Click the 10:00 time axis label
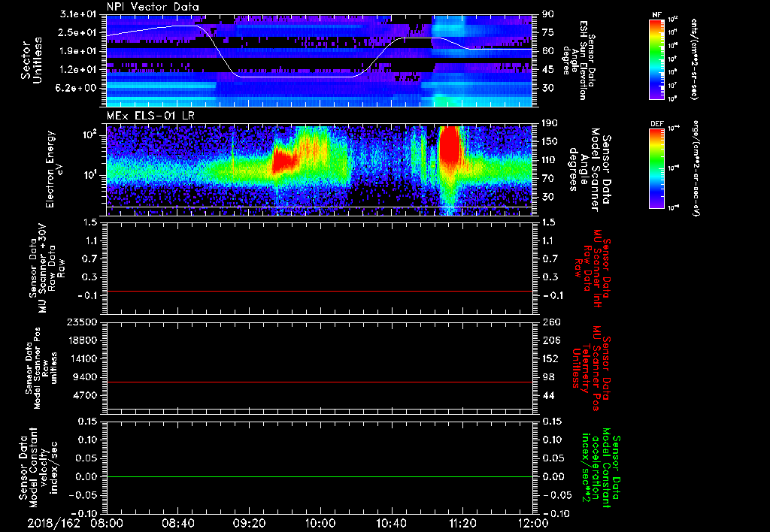 point(320,523)
